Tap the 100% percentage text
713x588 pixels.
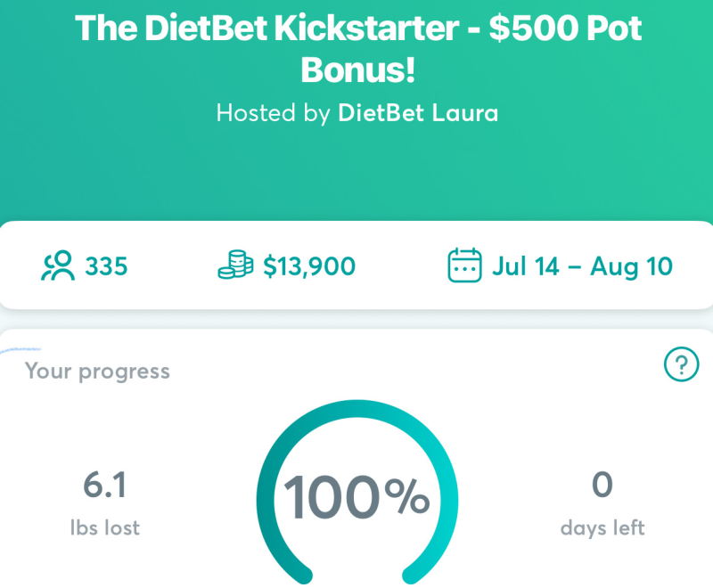coord(356,497)
